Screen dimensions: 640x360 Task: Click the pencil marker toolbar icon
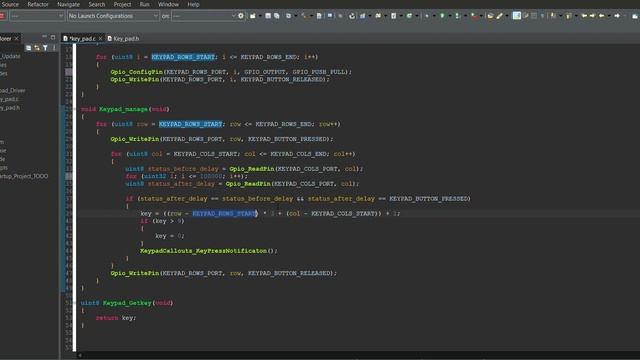(500, 16)
